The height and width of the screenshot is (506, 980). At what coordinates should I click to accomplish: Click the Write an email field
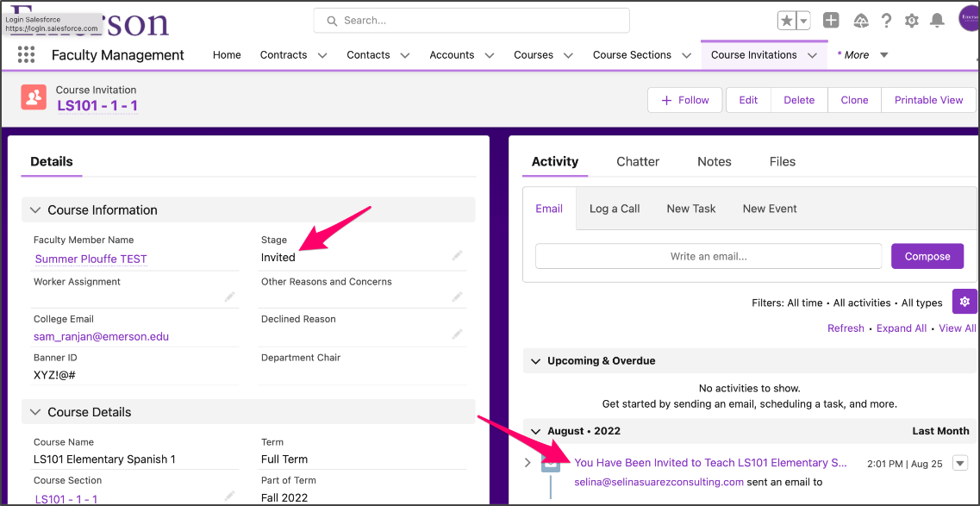click(708, 256)
